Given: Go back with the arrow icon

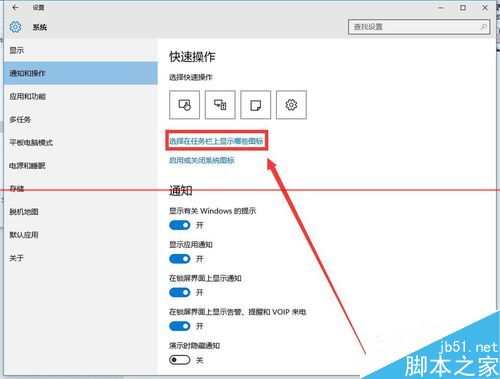Looking at the screenshot, I should tap(15, 7).
